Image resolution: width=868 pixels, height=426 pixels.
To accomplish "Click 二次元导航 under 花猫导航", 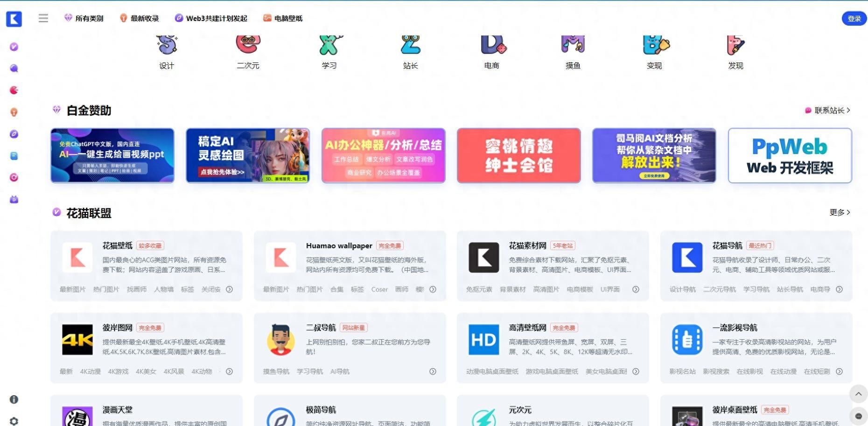I will [720, 289].
